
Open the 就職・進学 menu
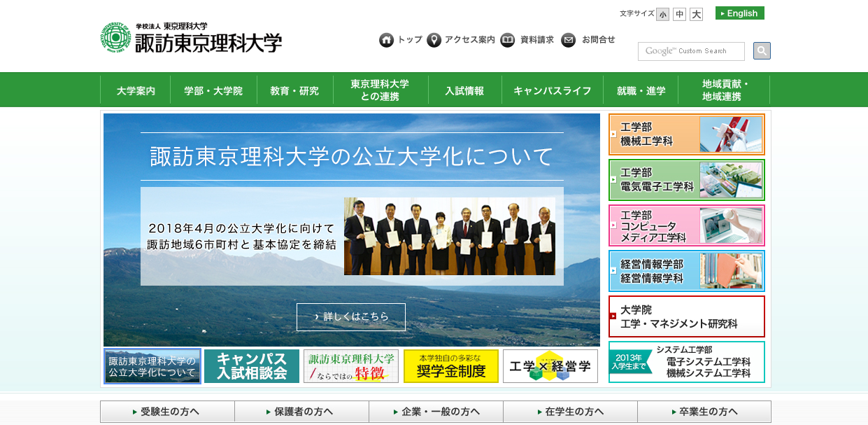tap(641, 90)
